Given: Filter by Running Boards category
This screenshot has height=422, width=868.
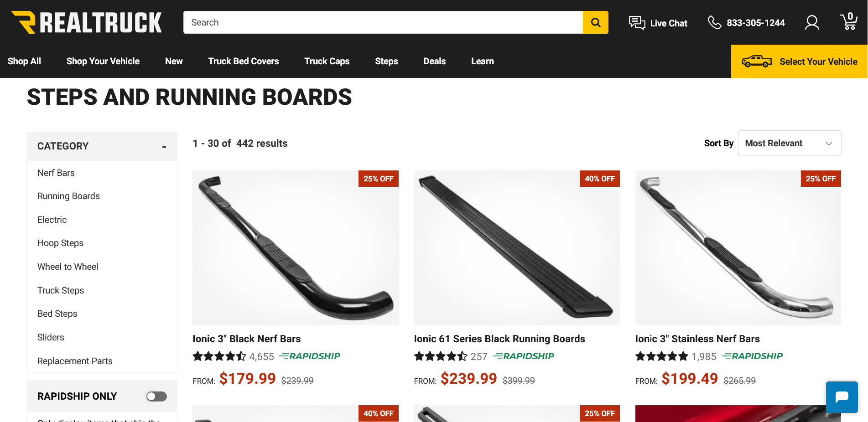Looking at the screenshot, I should pos(68,196).
